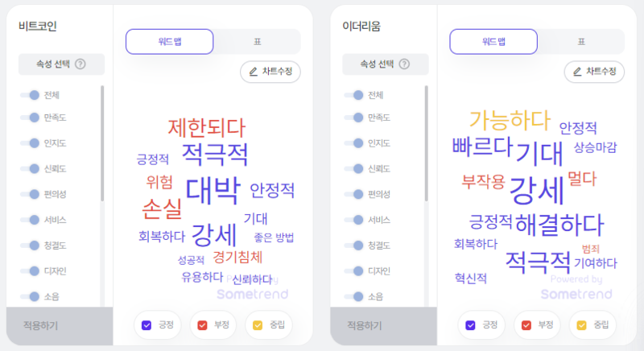The image size is (644, 351).
Task: Switch to the 표 tab in the 이더리움 panel
Action: [580, 42]
